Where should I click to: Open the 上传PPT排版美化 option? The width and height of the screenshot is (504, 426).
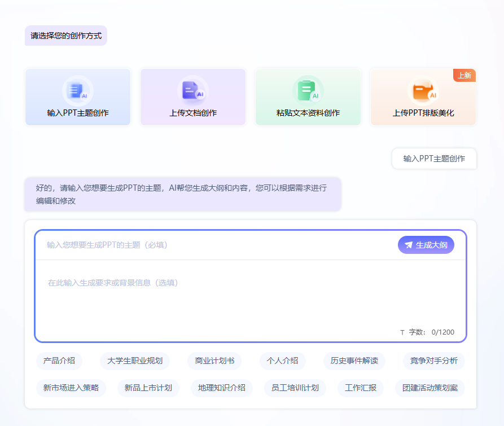423,97
